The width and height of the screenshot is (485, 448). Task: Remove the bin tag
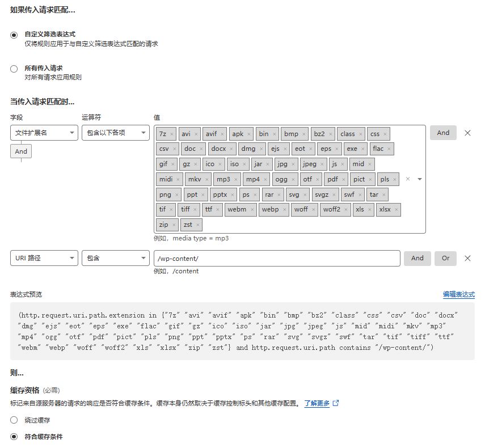pyautogui.click(x=275, y=134)
